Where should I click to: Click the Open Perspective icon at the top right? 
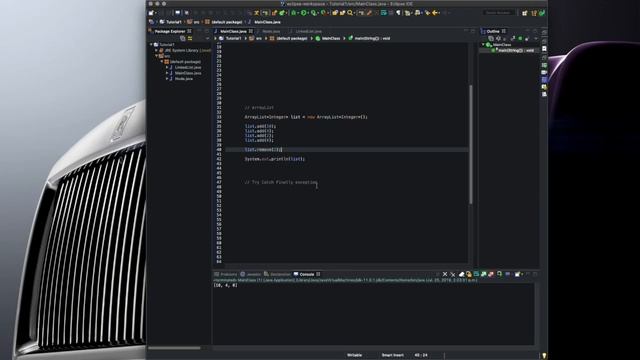point(525,13)
